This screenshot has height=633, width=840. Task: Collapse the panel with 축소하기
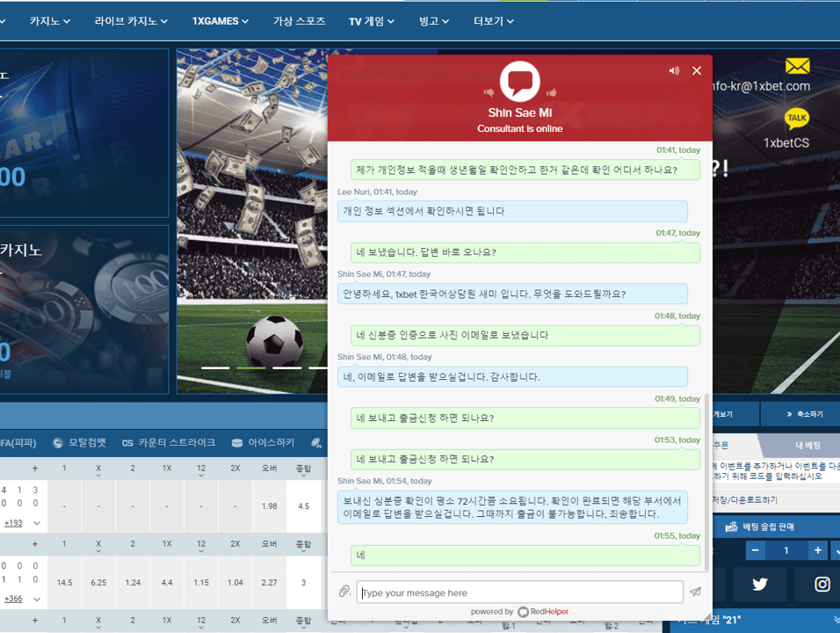[804, 414]
